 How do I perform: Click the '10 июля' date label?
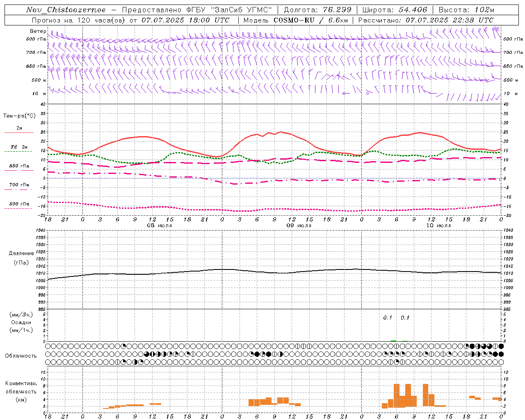438,226
